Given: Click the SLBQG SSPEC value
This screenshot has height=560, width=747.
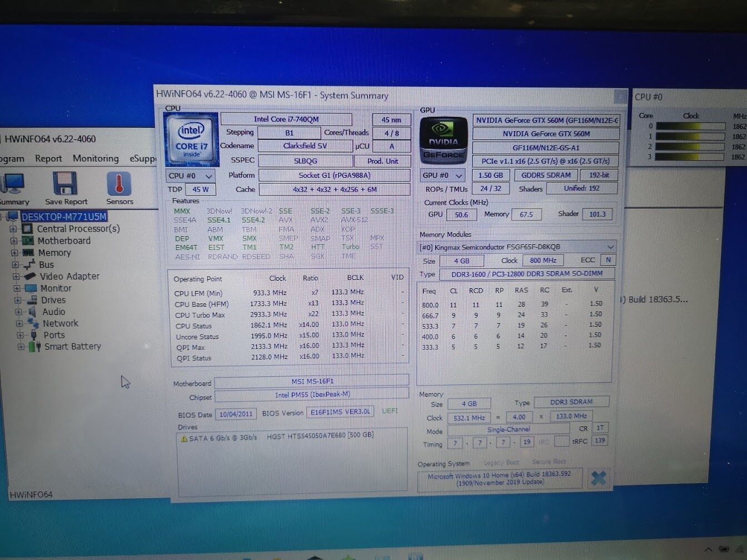Looking at the screenshot, I should tap(305, 161).
